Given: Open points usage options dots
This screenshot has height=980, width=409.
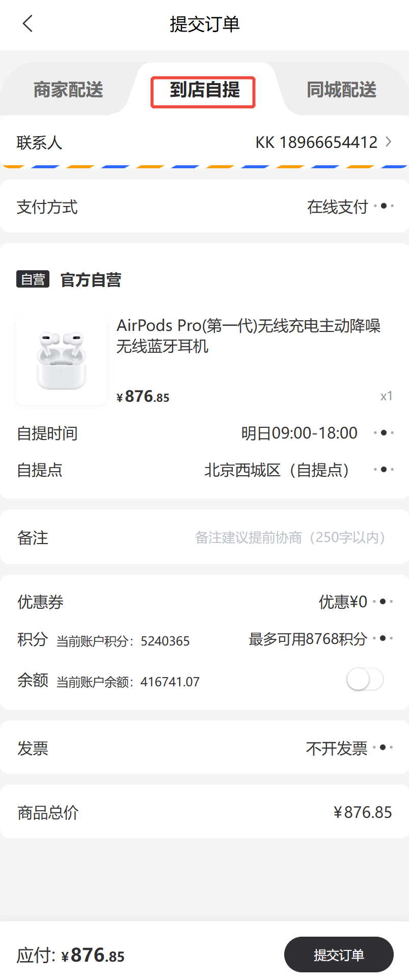Looking at the screenshot, I should pos(383,638).
